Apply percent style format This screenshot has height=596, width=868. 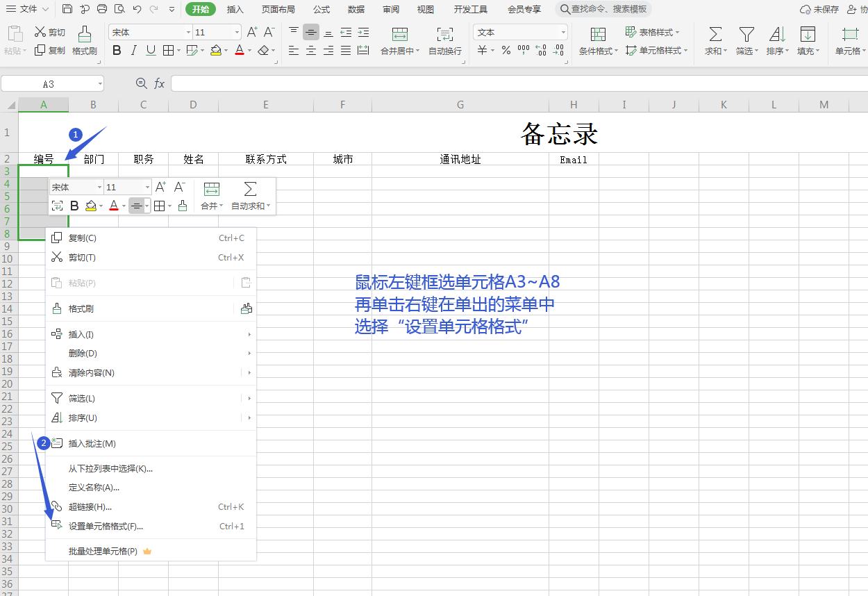tap(506, 50)
